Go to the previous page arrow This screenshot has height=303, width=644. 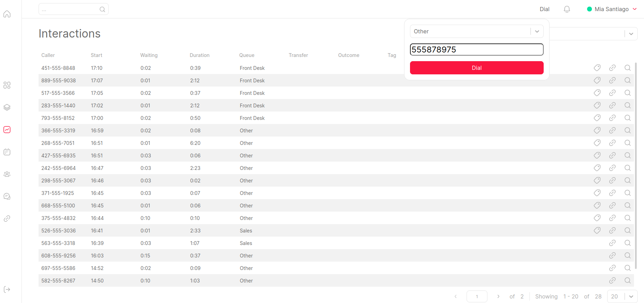[x=456, y=296]
